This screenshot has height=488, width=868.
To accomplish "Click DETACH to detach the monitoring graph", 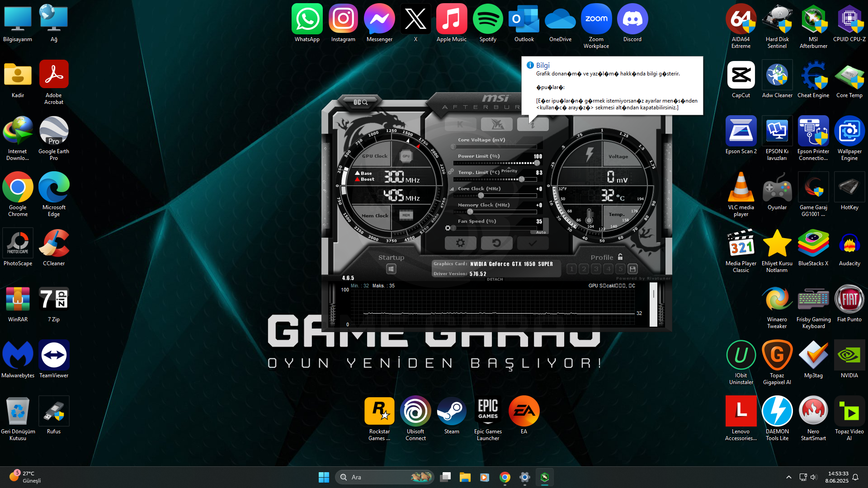I will 495,279.
